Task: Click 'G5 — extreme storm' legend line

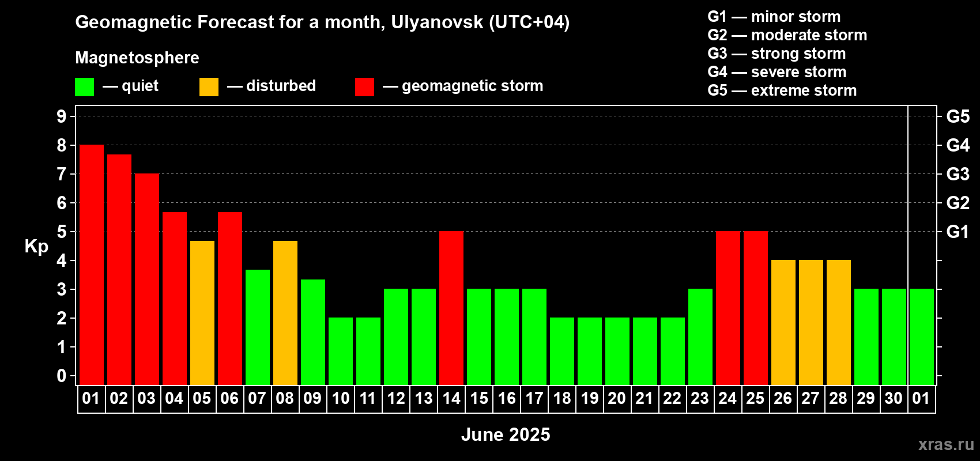Action: click(x=782, y=90)
